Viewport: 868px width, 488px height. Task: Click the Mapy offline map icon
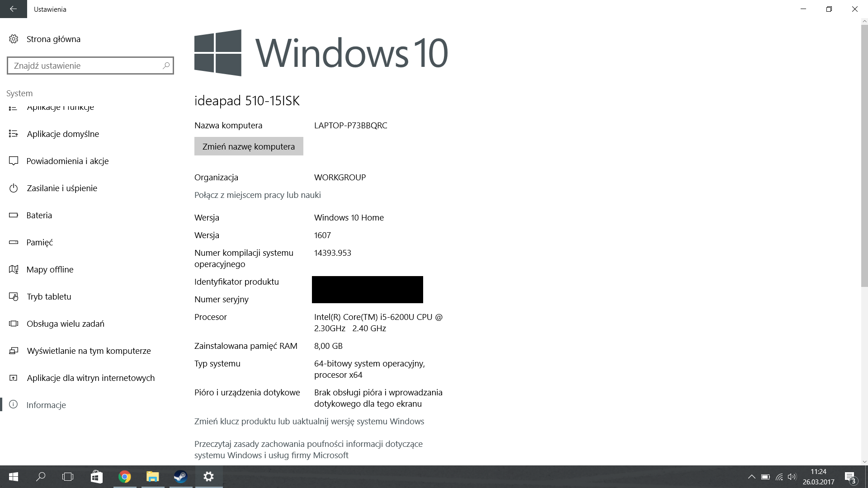tap(14, 269)
